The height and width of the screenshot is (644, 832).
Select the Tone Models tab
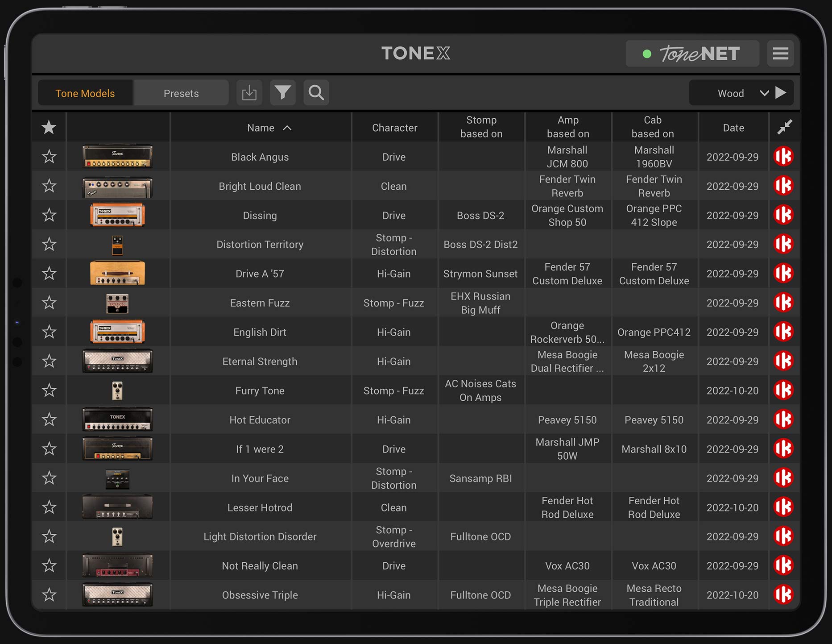pos(85,93)
